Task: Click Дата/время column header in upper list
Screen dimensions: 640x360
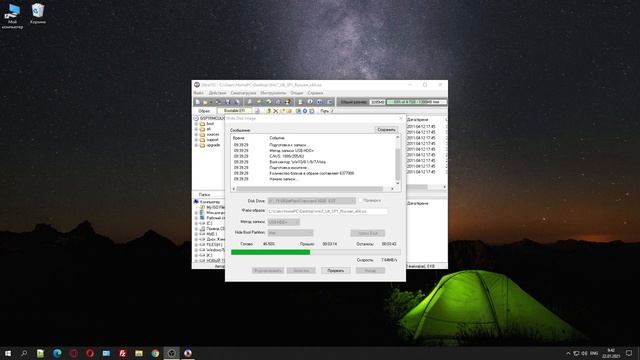Action: point(418,120)
